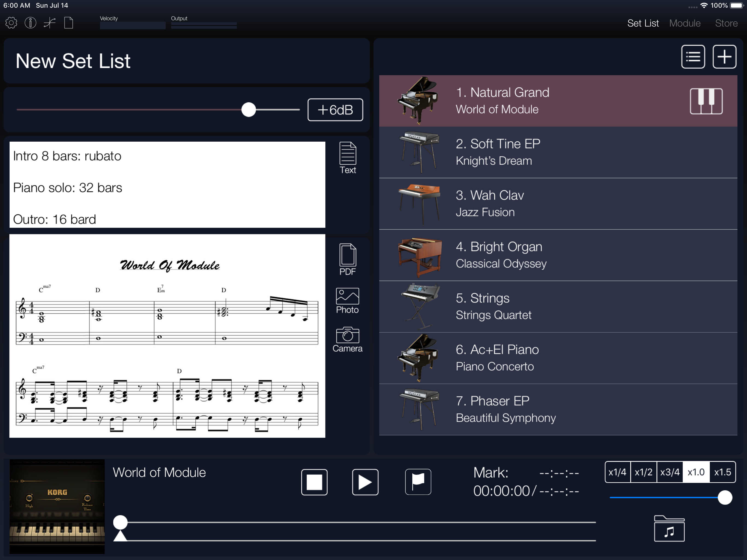Switch to the Module tab
Image resolution: width=747 pixels, height=560 pixels.
click(685, 23)
